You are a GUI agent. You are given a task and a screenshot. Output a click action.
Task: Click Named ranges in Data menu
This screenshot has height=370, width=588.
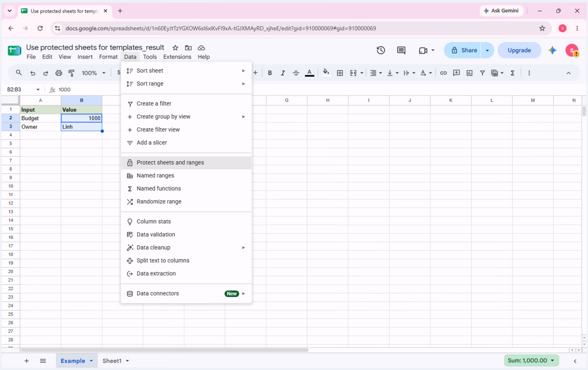point(186,176)
